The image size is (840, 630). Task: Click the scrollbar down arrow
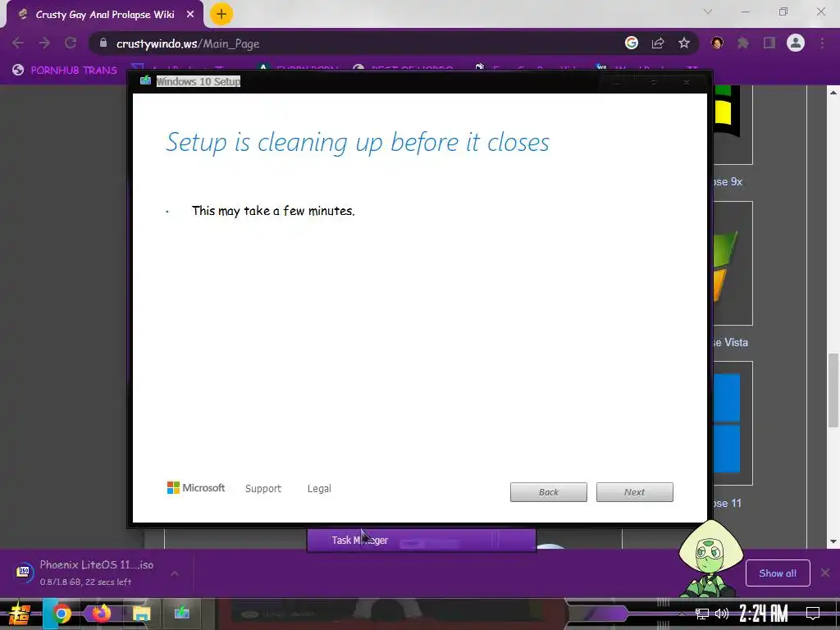pos(833,541)
